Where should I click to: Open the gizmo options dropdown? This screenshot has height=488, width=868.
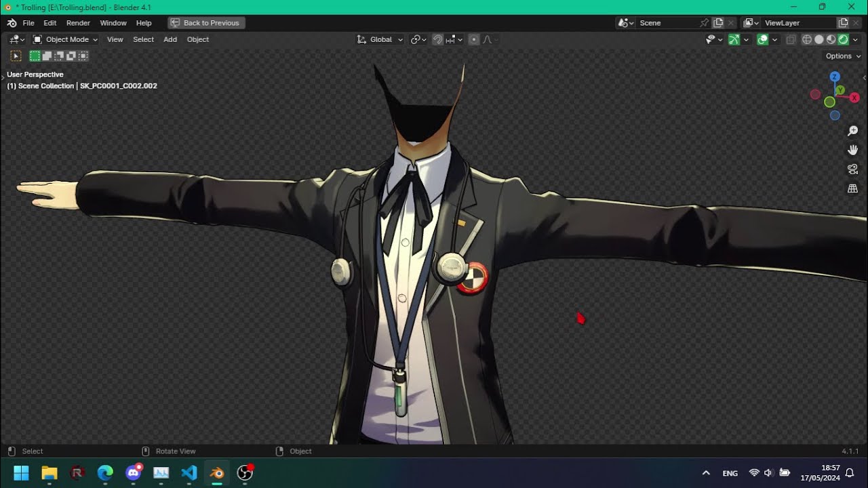click(x=746, y=39)
